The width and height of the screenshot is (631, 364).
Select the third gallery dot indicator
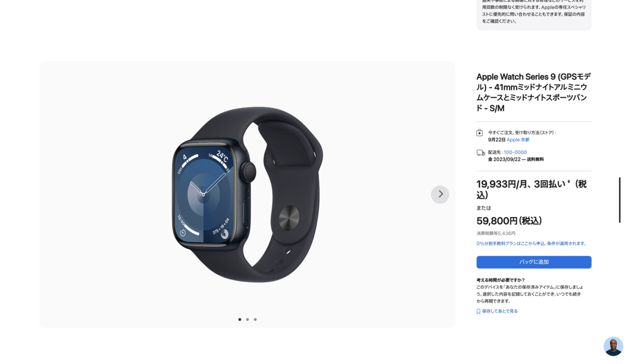coord(255,319)
